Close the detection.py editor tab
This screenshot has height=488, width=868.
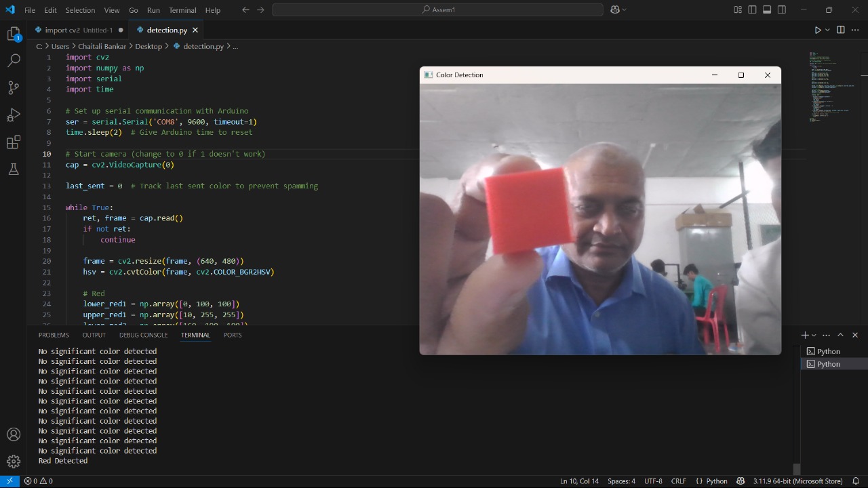pos(195,30)
